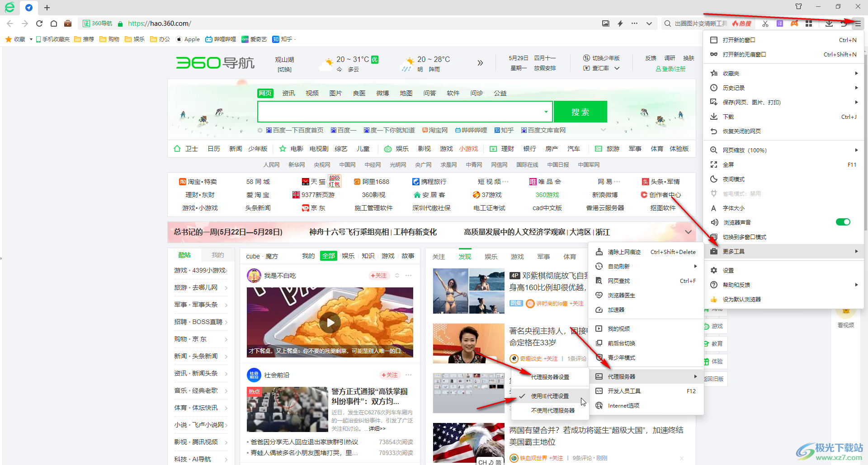Switch to the Video search tab
Viewport: 868px width, 465px height.
coord(312,93)
